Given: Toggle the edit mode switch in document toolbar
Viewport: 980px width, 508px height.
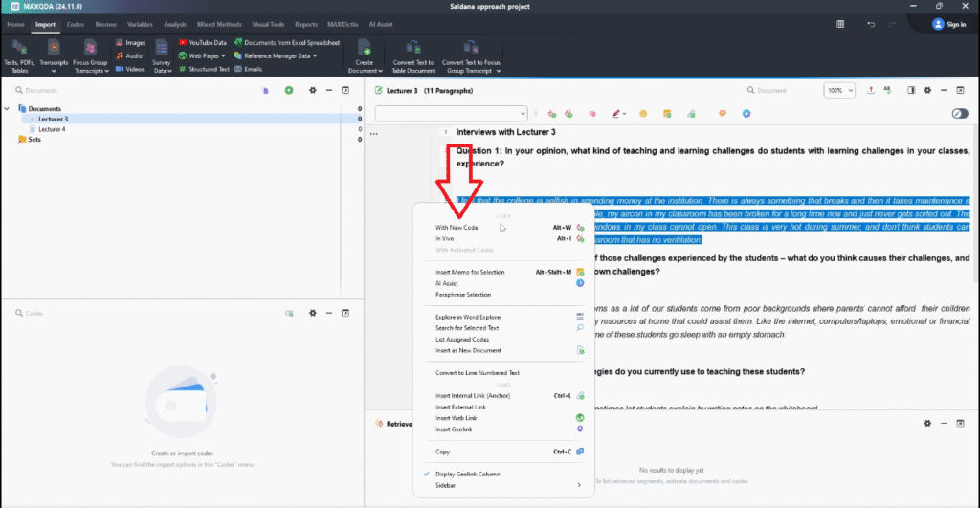Looking at the screenshot, I should pos(959,114).
